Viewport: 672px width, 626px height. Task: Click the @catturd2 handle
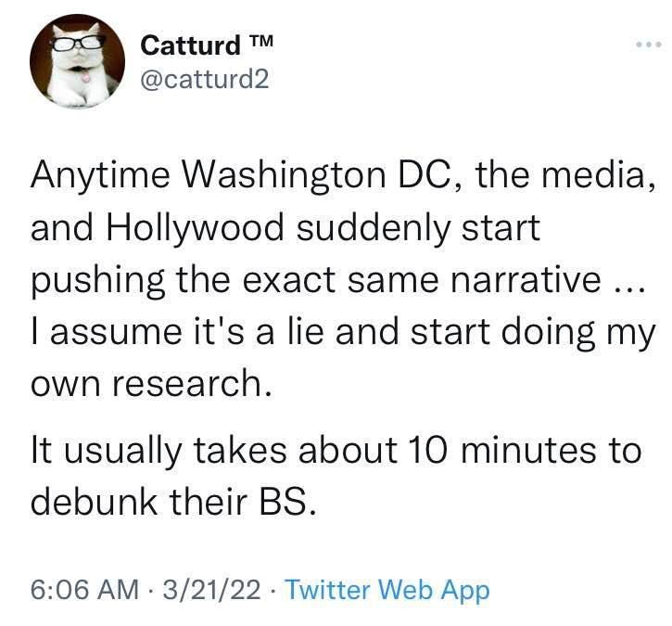click(x=204, y=79)
